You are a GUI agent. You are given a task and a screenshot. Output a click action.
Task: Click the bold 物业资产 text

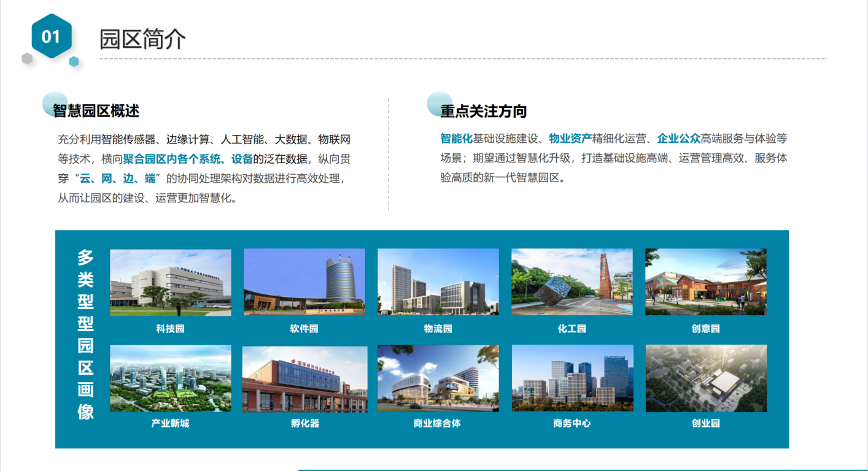coord(570,138)
